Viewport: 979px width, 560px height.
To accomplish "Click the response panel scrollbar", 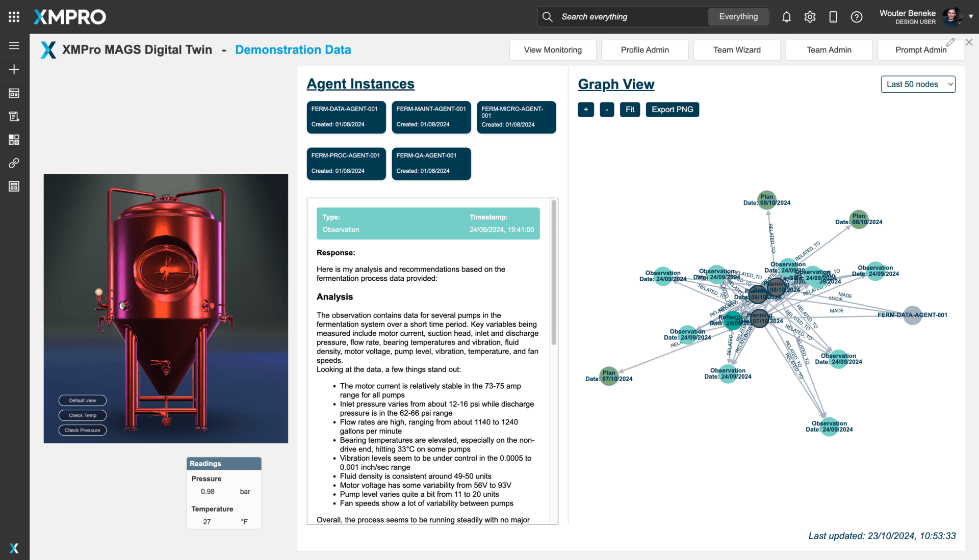I will click(x=554, y=273).
